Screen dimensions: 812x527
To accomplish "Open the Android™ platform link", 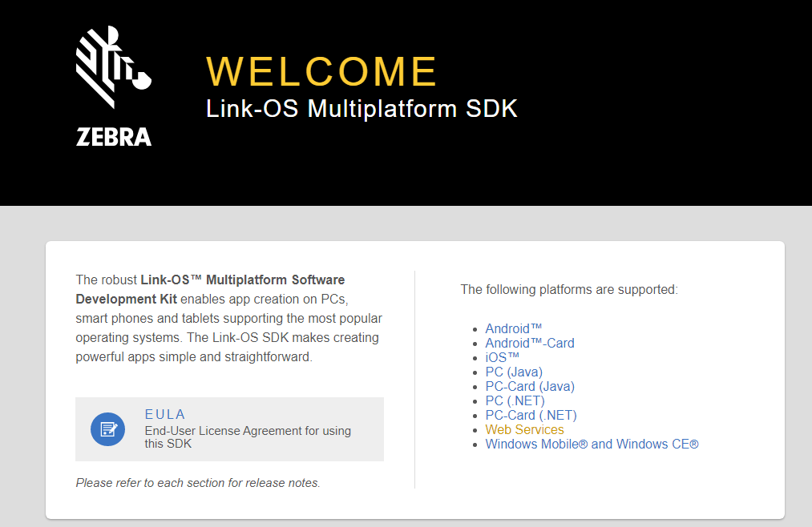I will pos(514,328).
